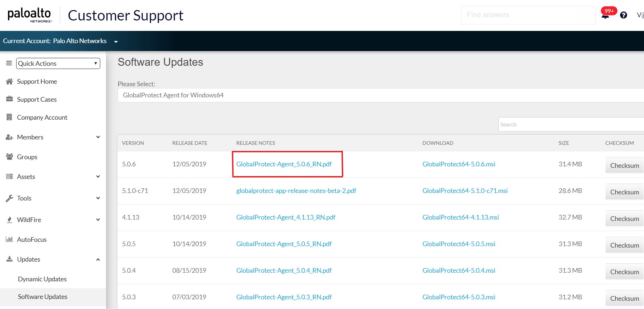Click the Find answers search field

(528, 15)
